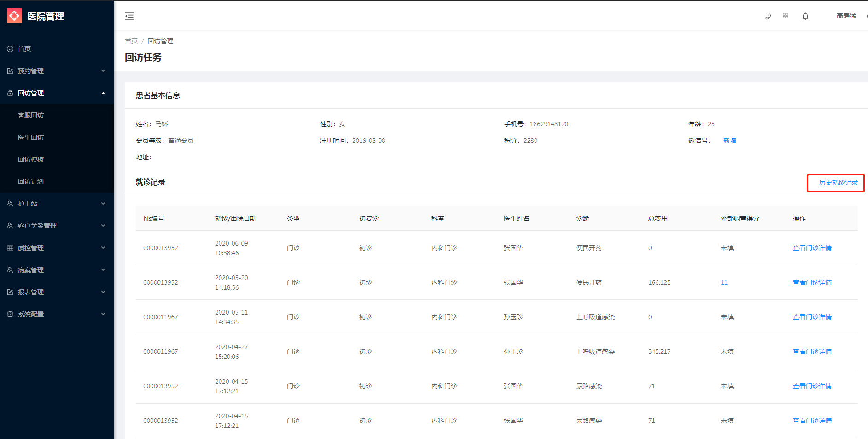Screen dimensions: 868x439
Task: Click the red hospital logo icon
Action: [14, 16]
